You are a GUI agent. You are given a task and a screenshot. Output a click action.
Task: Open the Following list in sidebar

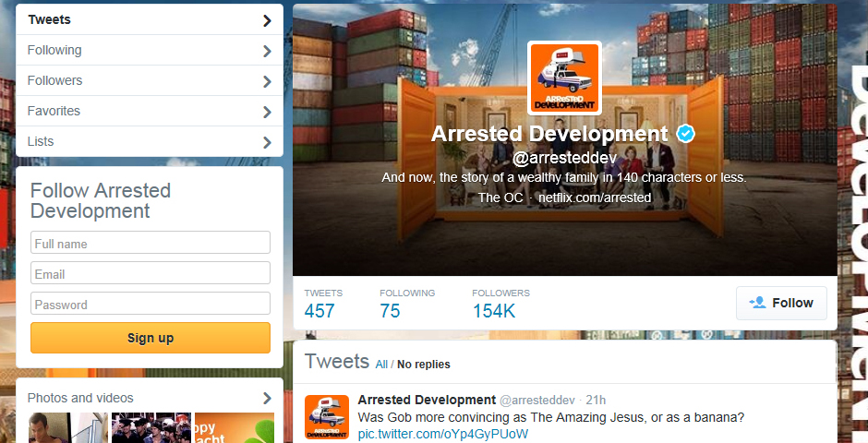150,51
